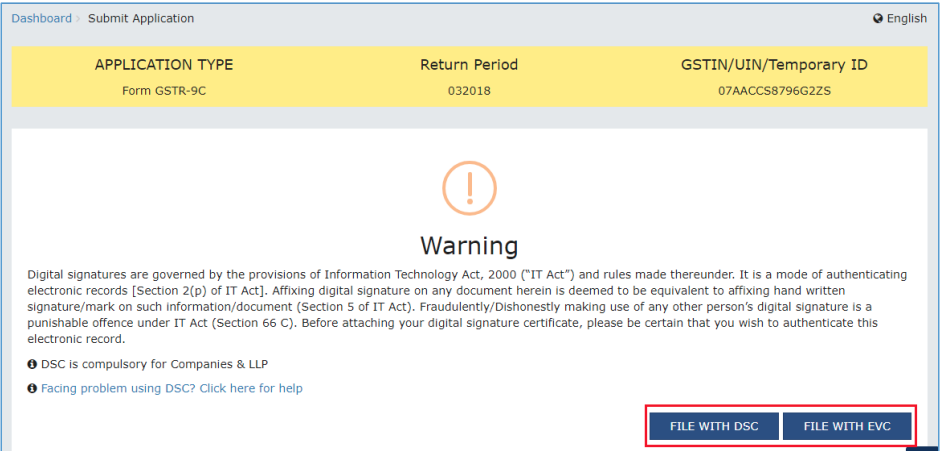Click info icon beside Facing problem link
The height and width of the screenshot is (451, 941).
32,388
